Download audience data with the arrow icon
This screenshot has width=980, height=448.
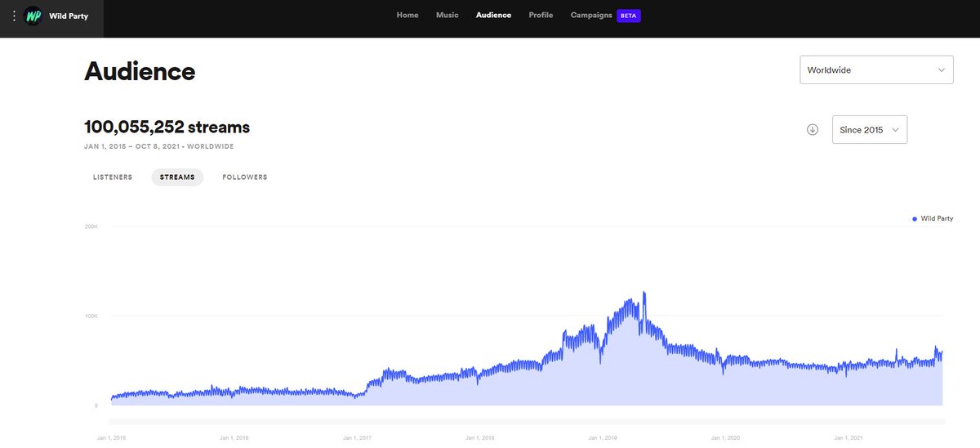pos(813,129)
